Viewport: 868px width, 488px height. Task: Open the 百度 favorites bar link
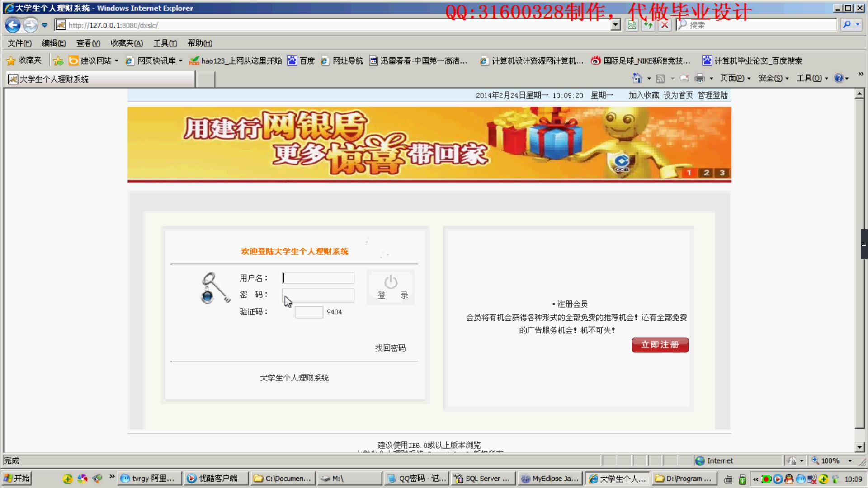(301, 61)
